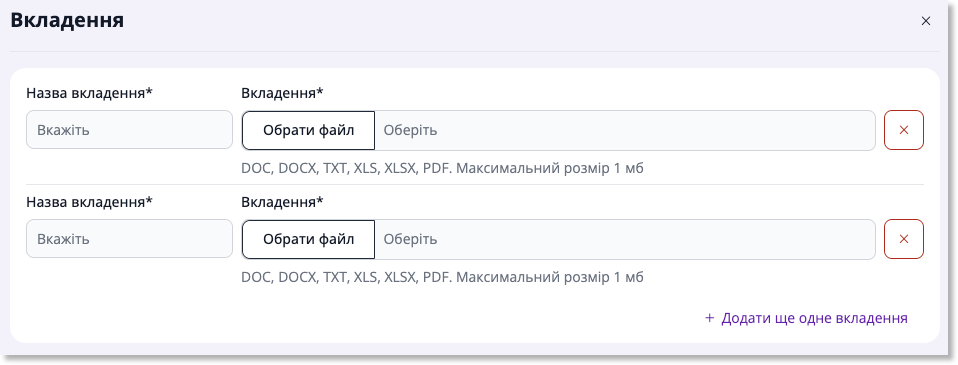The width and height of the screenshot is (958, 365).
Task: Click the Вкладення dialog title heading
Action: [x=67, y=20]
